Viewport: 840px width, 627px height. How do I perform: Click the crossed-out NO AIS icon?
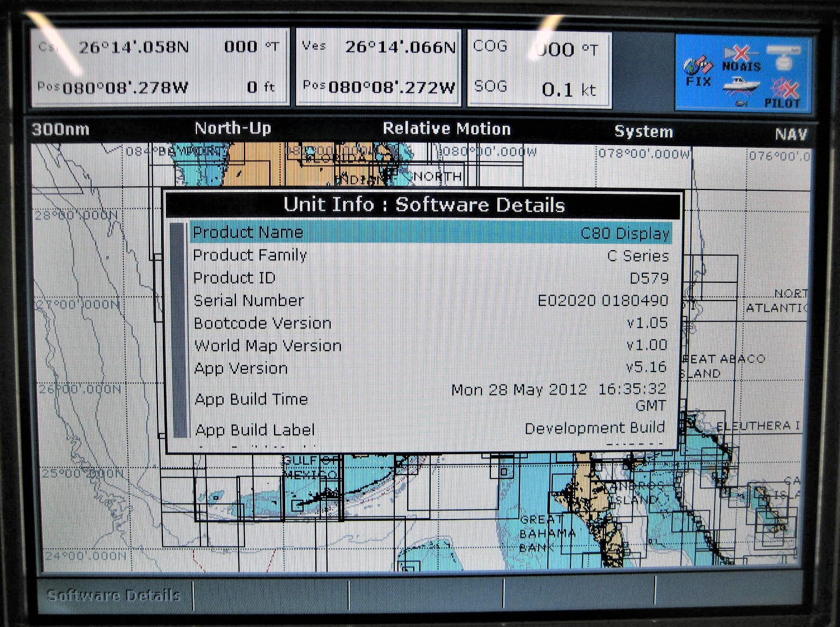pyautogui.click(x=741, y=59)
